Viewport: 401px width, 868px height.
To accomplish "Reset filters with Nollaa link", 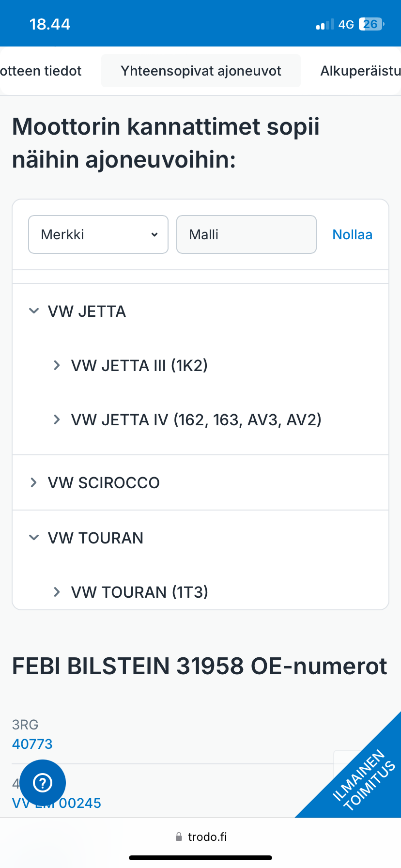I will pos(352,234).
